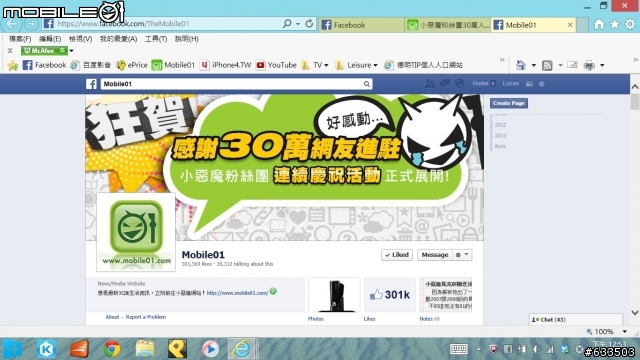The width and height of the screenshot is (640, 360).
Task: Close the Mobile01 browser tab
Action: 570,25
